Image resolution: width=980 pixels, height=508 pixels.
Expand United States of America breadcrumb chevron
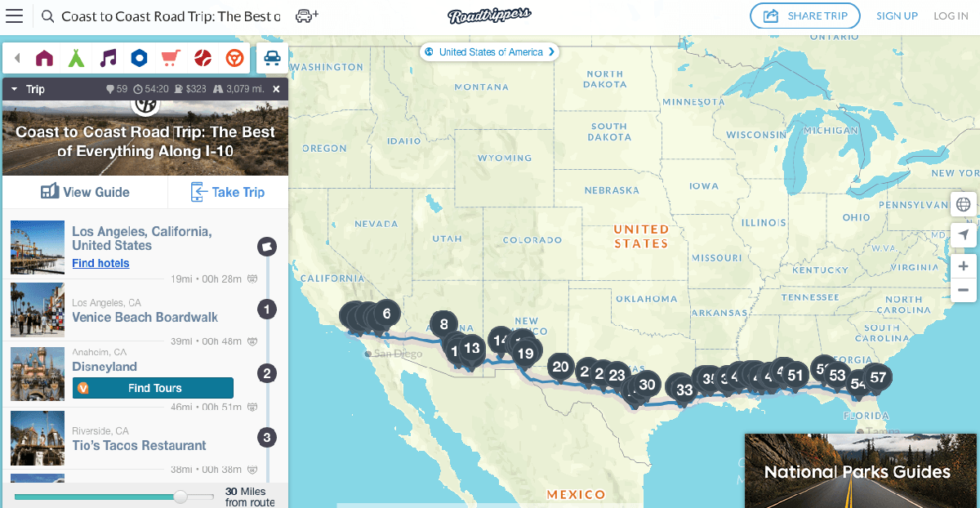(x=551, y=51)
